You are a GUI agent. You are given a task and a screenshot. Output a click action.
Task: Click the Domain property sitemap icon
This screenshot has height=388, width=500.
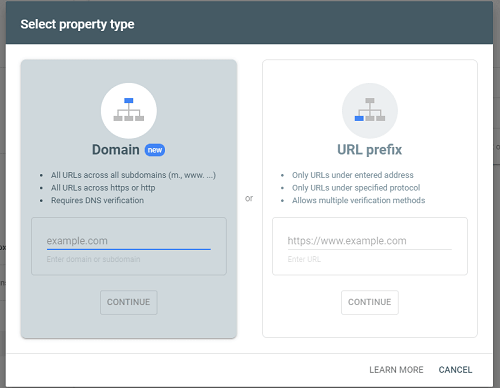coord(129,110)
